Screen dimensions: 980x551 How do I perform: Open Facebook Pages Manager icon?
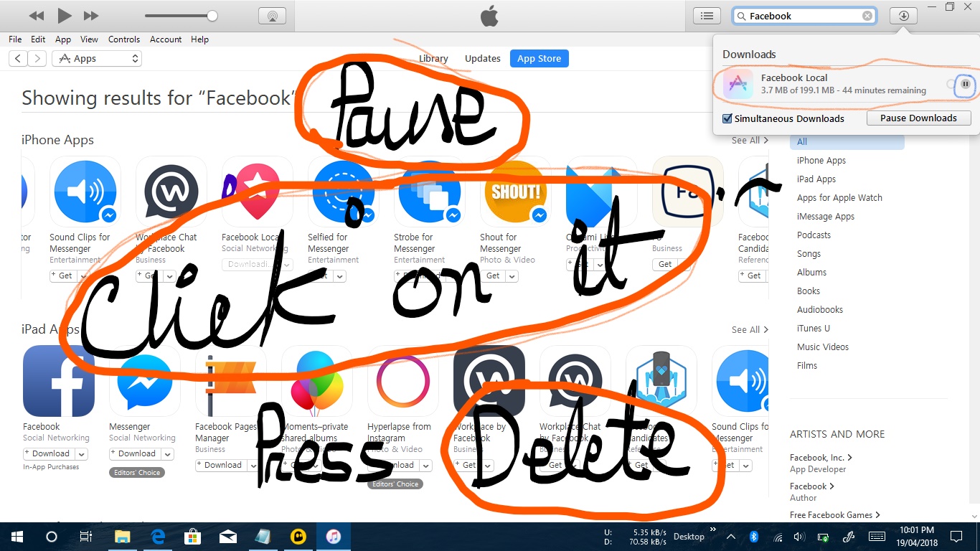pyautogui.click(x=231, y=381)
